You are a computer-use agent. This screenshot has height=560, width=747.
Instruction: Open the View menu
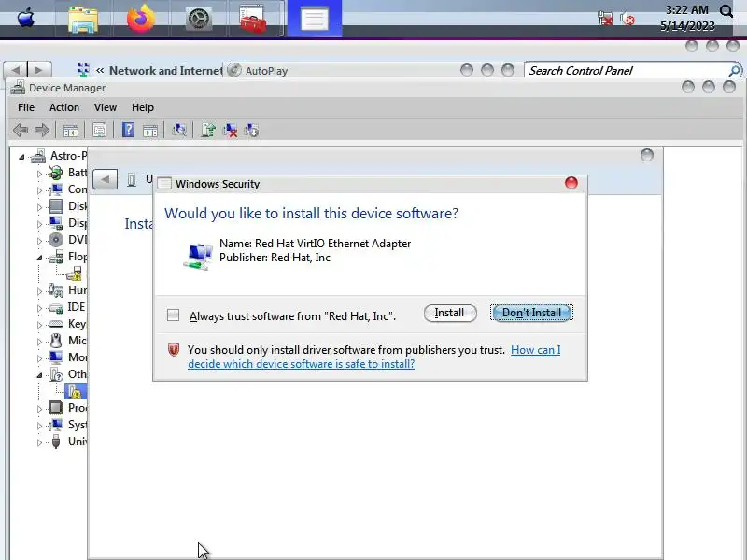pos(106,107)
